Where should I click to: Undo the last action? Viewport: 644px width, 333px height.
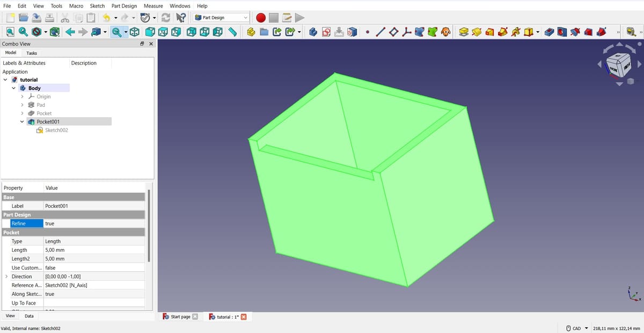106,18
